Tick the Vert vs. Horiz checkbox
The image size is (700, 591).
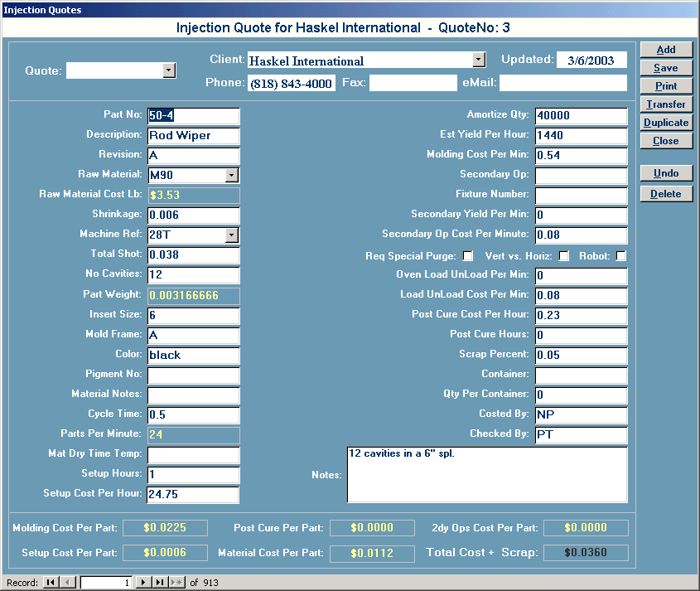[x=564, y=256]
